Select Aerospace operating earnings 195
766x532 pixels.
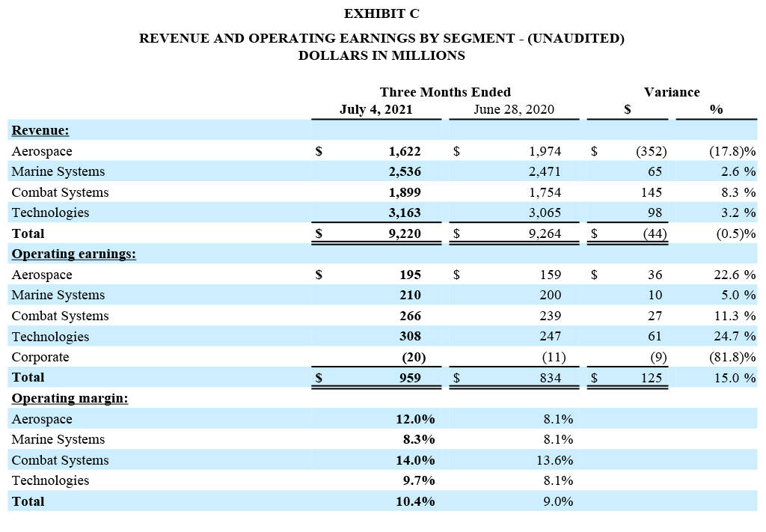411,275
